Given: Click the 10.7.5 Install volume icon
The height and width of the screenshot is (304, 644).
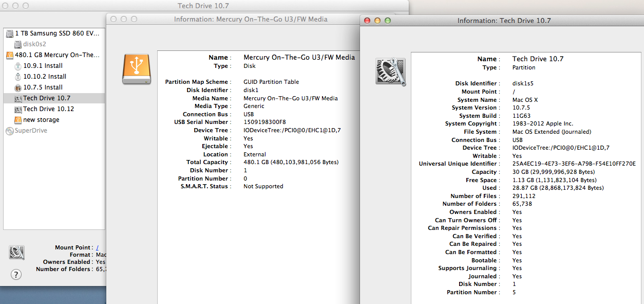Looking at the screenshot, I should click(18, 87).
